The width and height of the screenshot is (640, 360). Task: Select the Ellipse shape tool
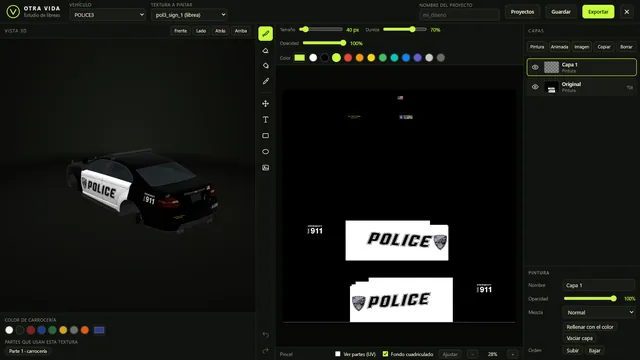265,151
